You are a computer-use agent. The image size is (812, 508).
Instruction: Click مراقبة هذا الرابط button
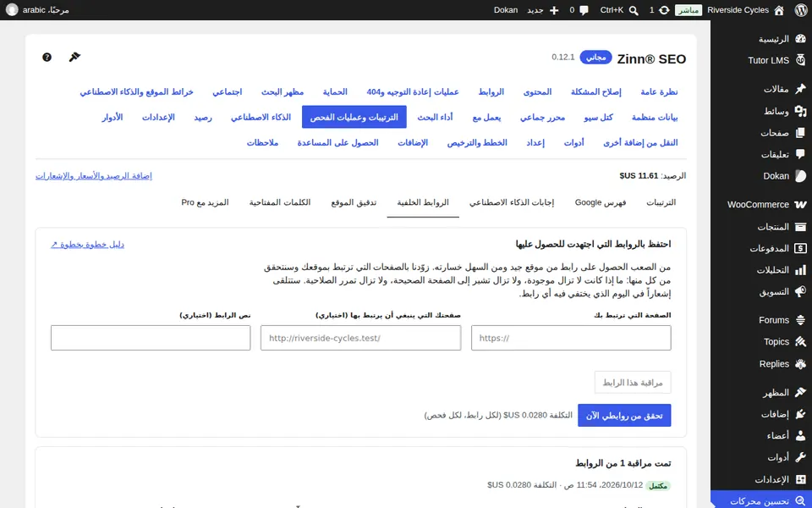[633, 383]
